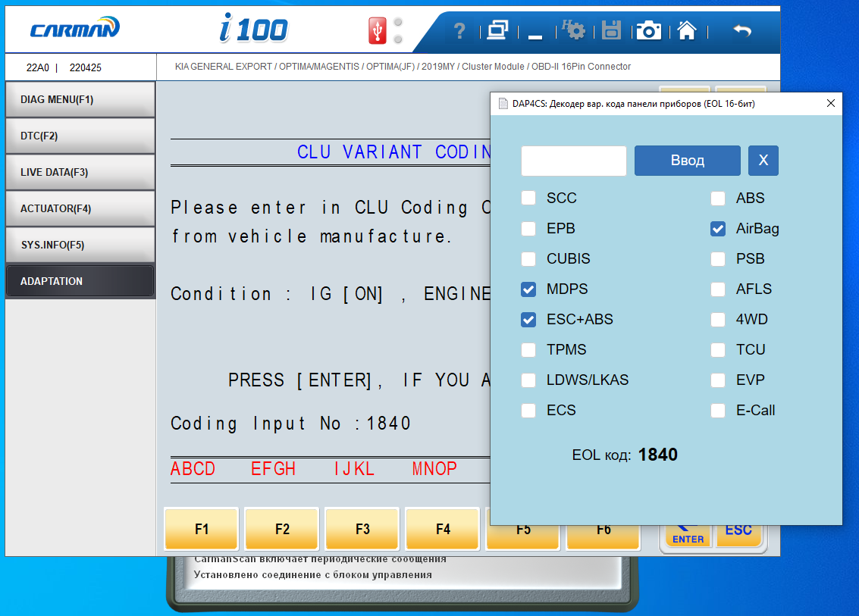Click the F1 function key button
859x616 pixels.
coord(202,529)
